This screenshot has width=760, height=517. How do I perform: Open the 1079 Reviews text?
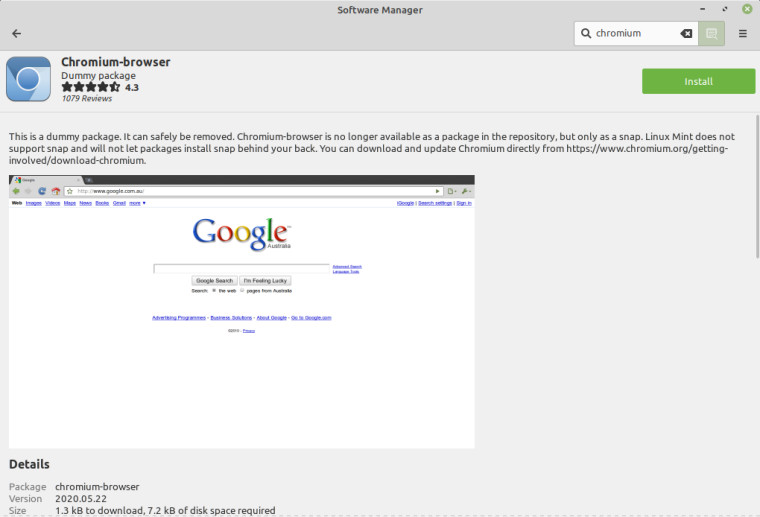tap(86, 98)
